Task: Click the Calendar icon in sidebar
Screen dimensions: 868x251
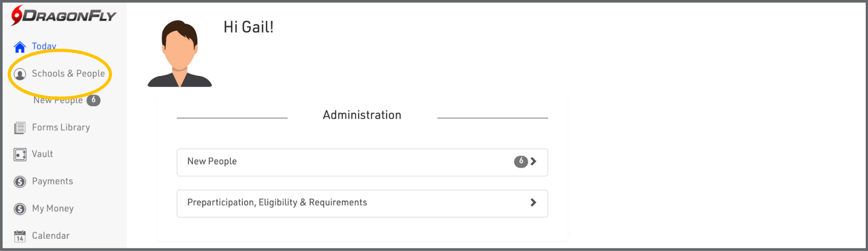Action: (x=20, y=236)
